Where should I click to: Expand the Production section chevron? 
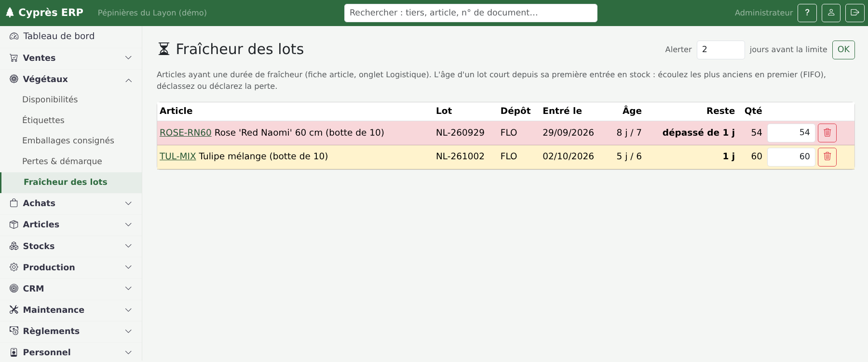tap(128, 267)
